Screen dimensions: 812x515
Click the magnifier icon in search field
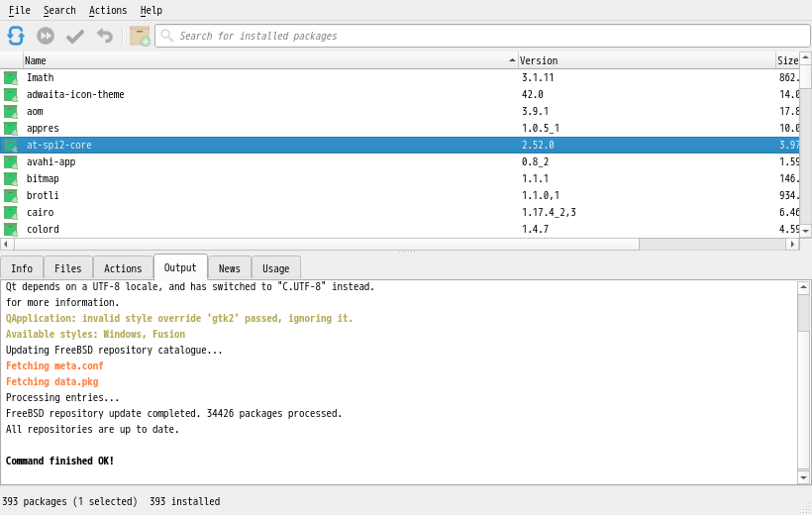click(x=167, y=36)
